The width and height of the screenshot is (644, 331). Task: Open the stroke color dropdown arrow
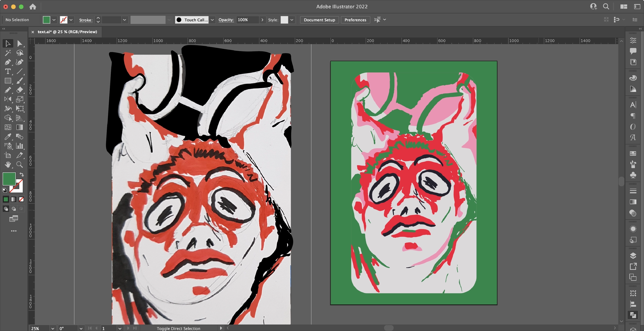pyautogui.click(x=71, y=20)
